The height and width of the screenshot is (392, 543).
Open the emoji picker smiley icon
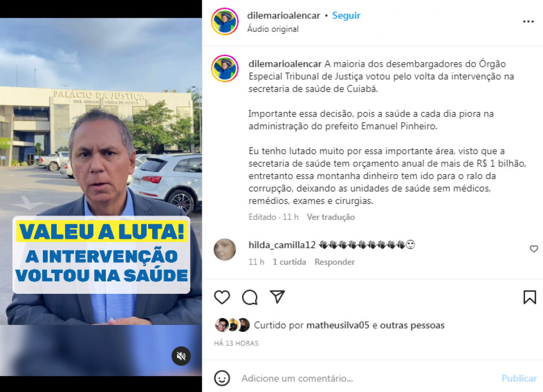tap(222, 378)
